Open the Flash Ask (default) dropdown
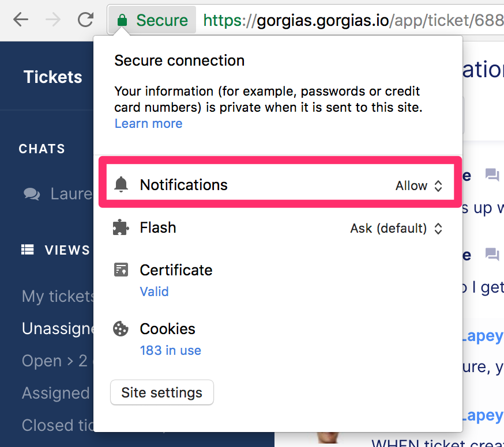Screen dimensions: 504x447 pyautogui.click(x=396, y=229)
